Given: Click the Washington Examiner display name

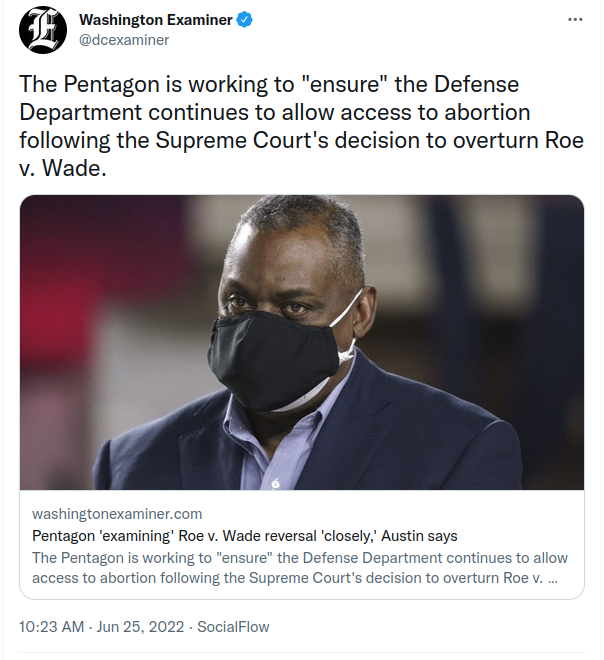Looking at the screenshot, I should click(156, 20).
